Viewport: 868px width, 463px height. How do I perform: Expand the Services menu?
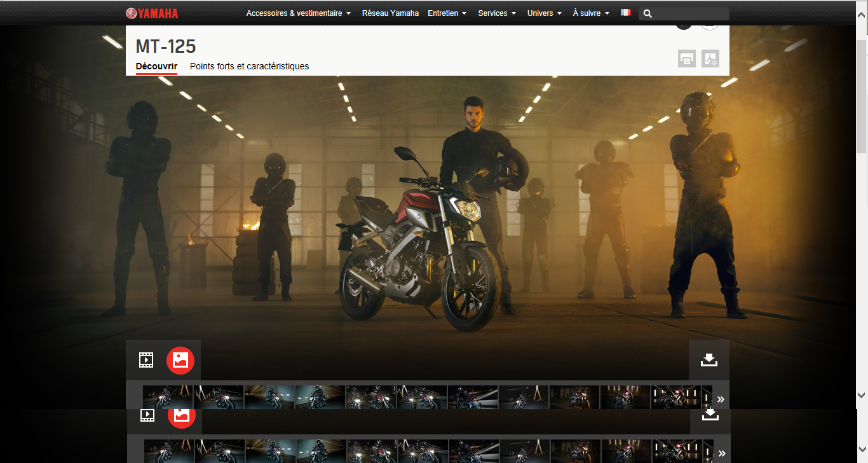tap(497, 13)
